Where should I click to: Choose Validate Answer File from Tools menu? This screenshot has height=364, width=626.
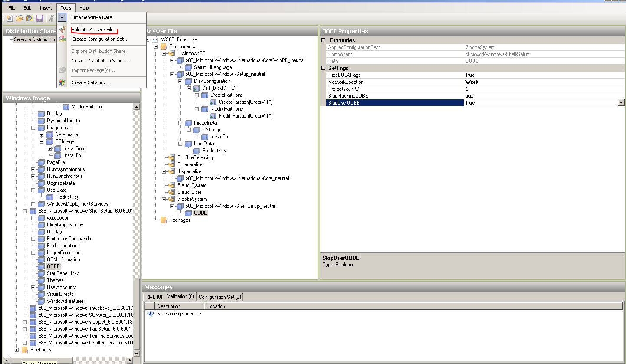pos(92,30)
